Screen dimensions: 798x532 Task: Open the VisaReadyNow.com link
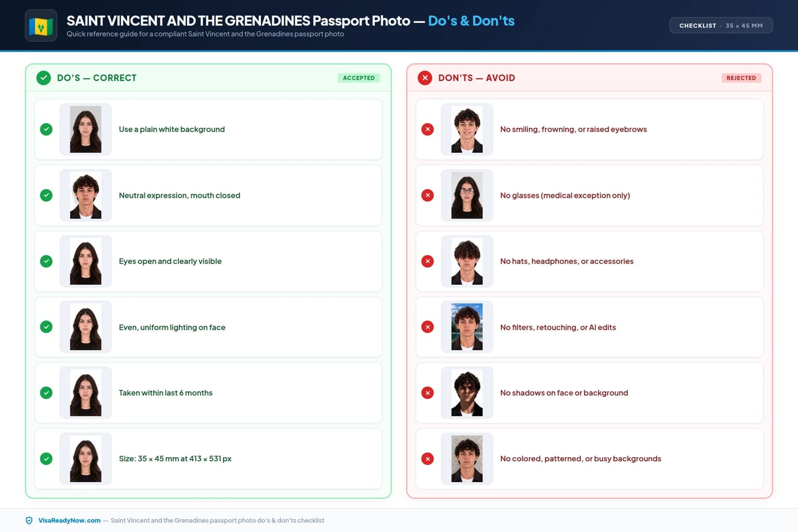pyautogui.click(x=70, y=521)
